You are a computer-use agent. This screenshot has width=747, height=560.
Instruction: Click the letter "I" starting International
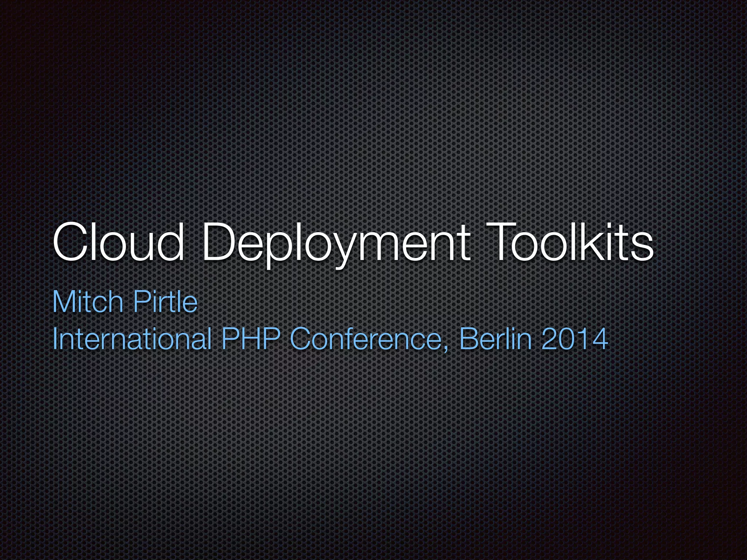coord(55,339)
